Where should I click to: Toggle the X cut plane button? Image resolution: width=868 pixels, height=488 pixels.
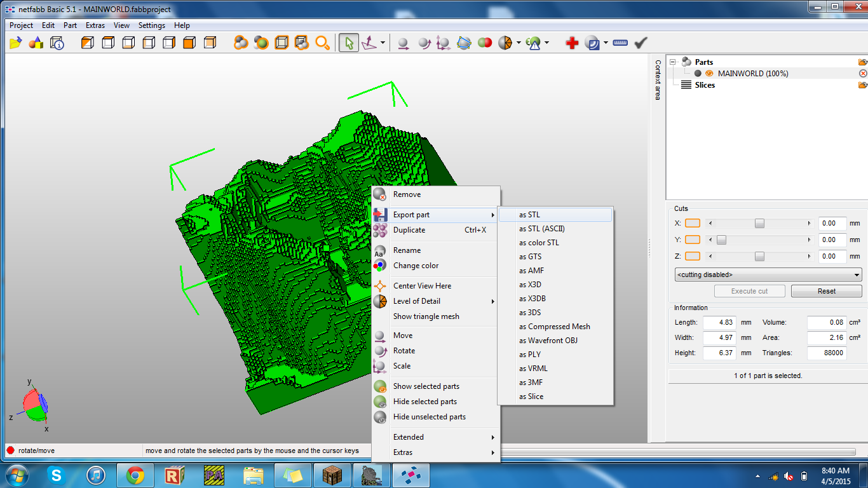[x=693, y=223]
